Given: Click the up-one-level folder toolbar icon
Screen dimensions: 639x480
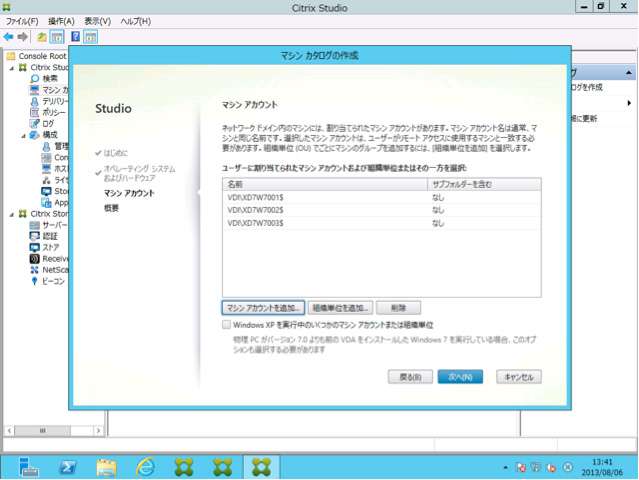Looking at the screenshot, I should coord(42,37).
